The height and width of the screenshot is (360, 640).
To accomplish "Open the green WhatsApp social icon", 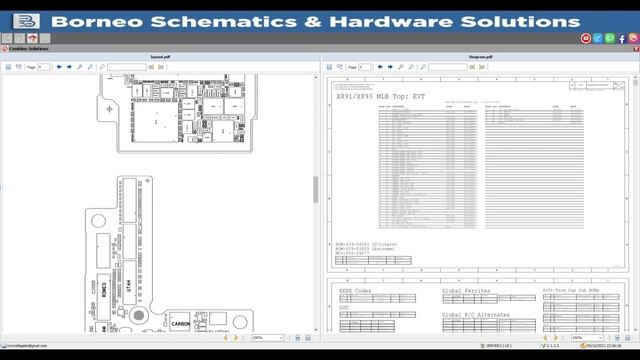I will click(x=610, y=38).
